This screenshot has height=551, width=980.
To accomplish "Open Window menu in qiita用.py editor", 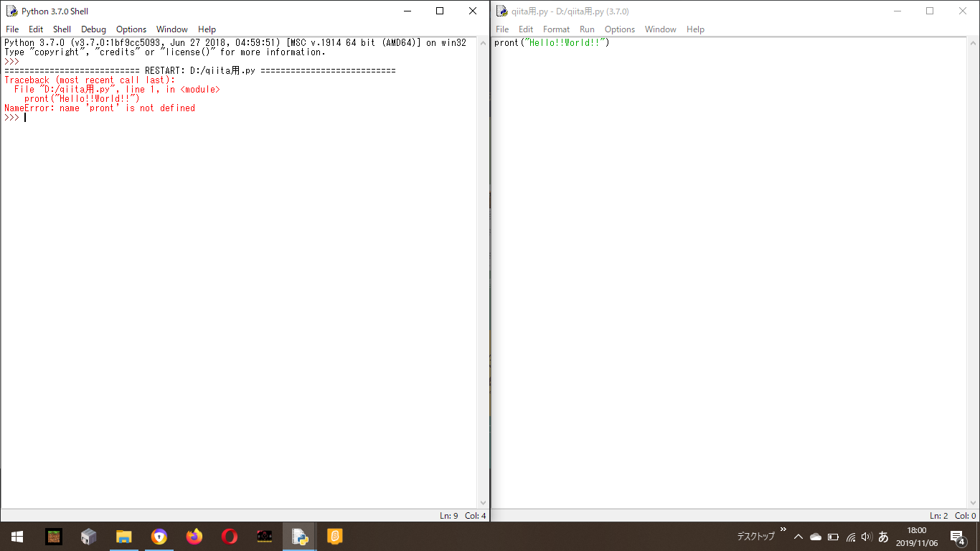I will [x=661, y=29].
